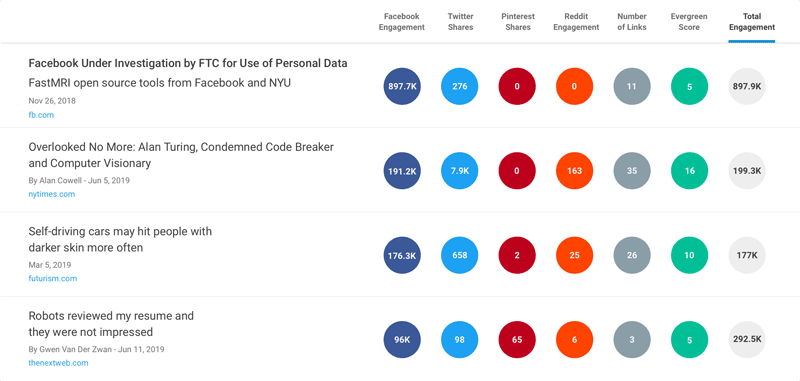Click the 897.7K Facebook engagement circle
The width and height of the screenshot is (800, 381).
click(x=402, y=86)
